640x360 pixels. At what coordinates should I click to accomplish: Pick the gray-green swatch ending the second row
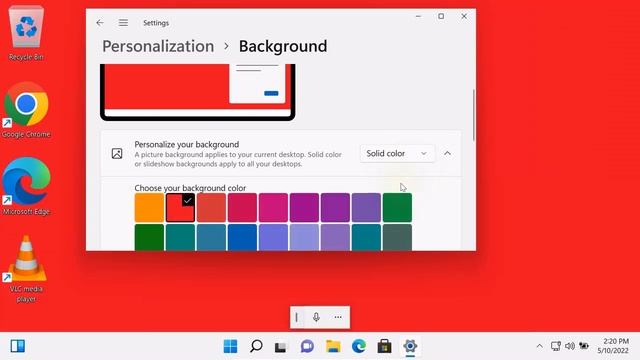pyautogui.click(x=398, y=238)
